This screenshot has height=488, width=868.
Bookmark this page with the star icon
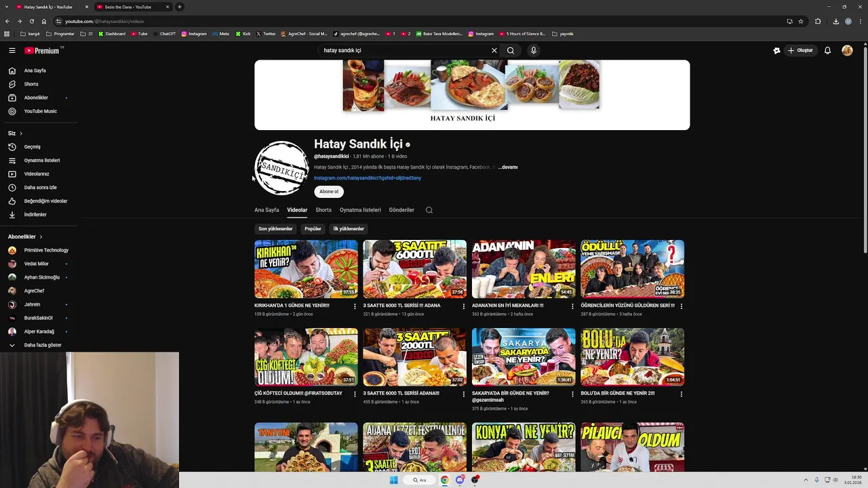click(x=801, y=21)
